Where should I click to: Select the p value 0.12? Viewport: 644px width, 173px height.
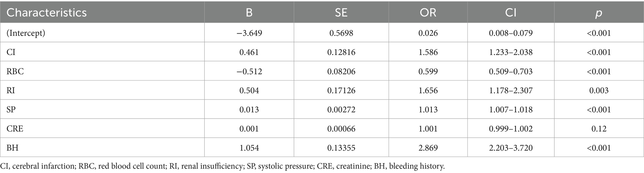click(599, 129)
